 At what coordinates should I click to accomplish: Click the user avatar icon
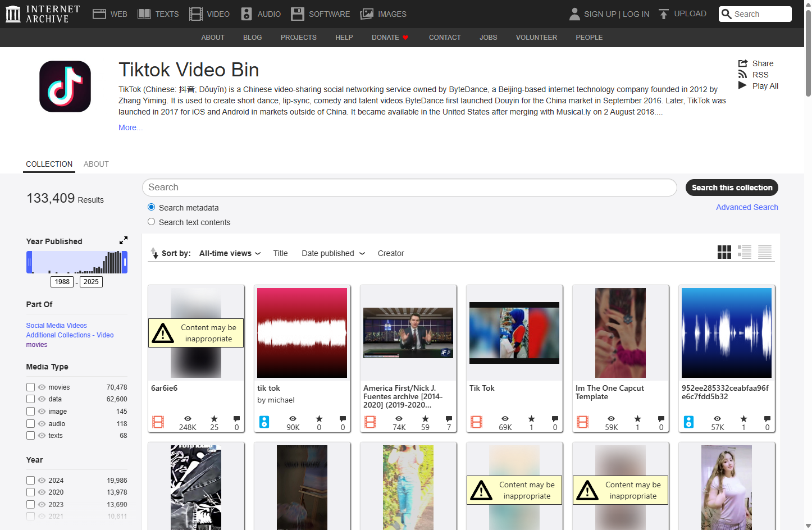[x=574, y=14]
